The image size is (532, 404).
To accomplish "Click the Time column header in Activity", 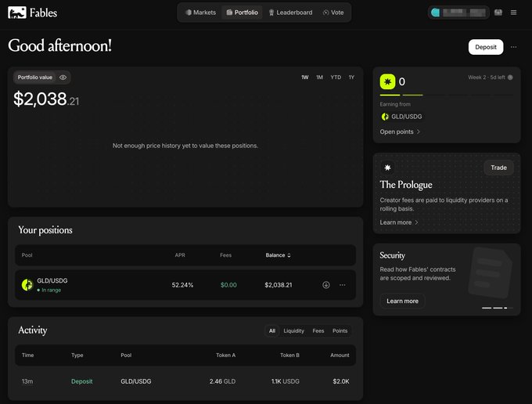I will pos(28,355).
